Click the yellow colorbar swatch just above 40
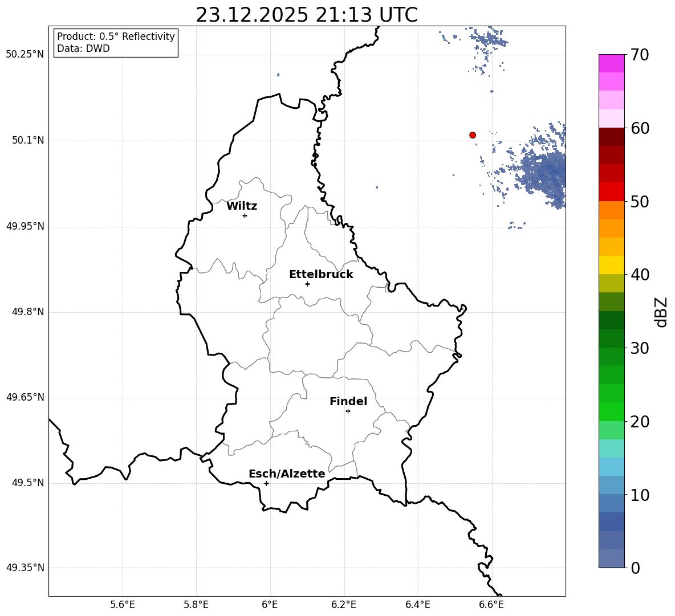 click(x=612, y=265)
